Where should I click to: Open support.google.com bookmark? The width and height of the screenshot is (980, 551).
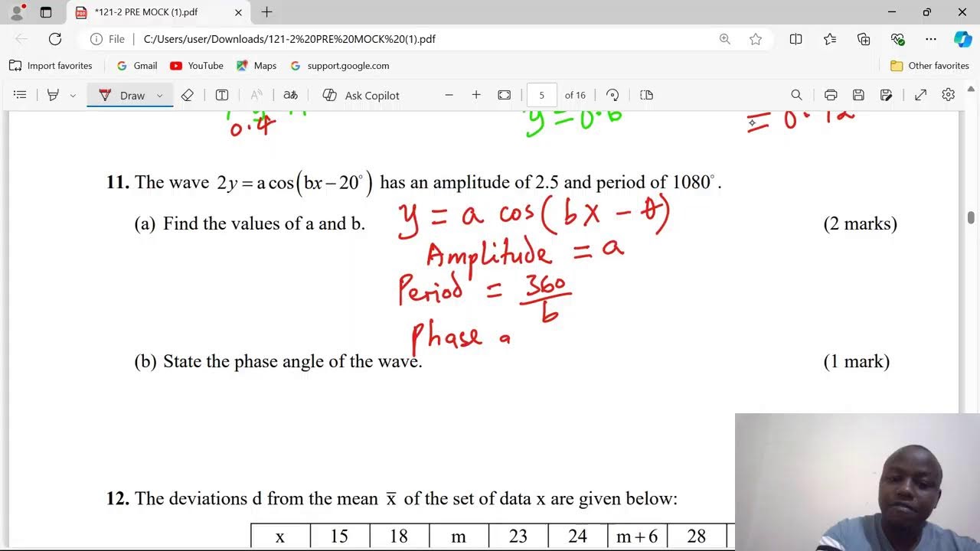click(x=340, y=66)
